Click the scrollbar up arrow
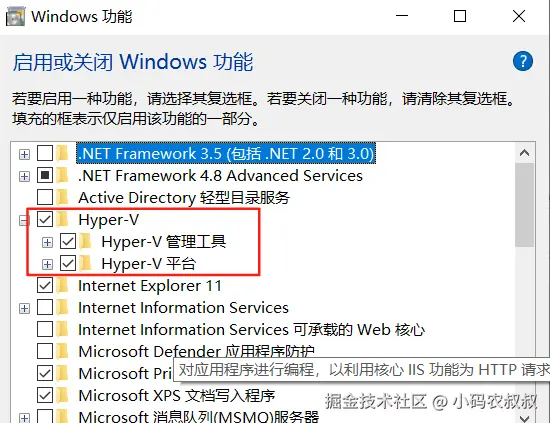550x423 pixels. [x=525, y=153]
